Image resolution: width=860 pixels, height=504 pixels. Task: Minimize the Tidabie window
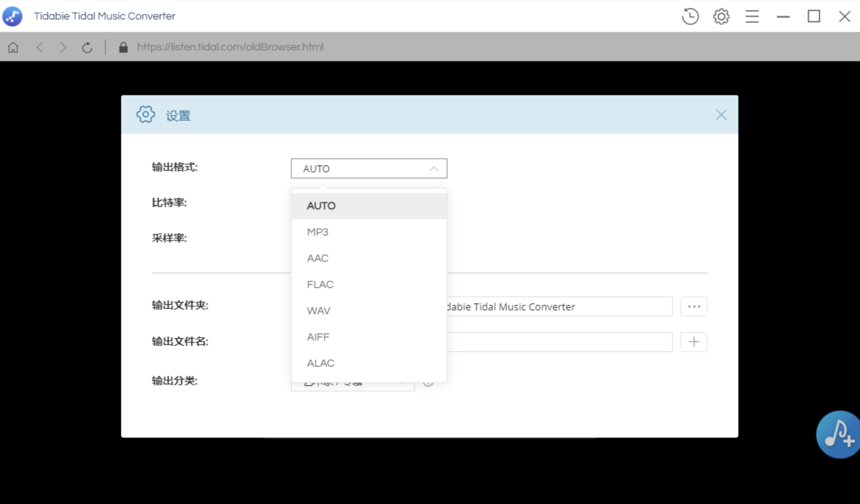click(783, 16)
